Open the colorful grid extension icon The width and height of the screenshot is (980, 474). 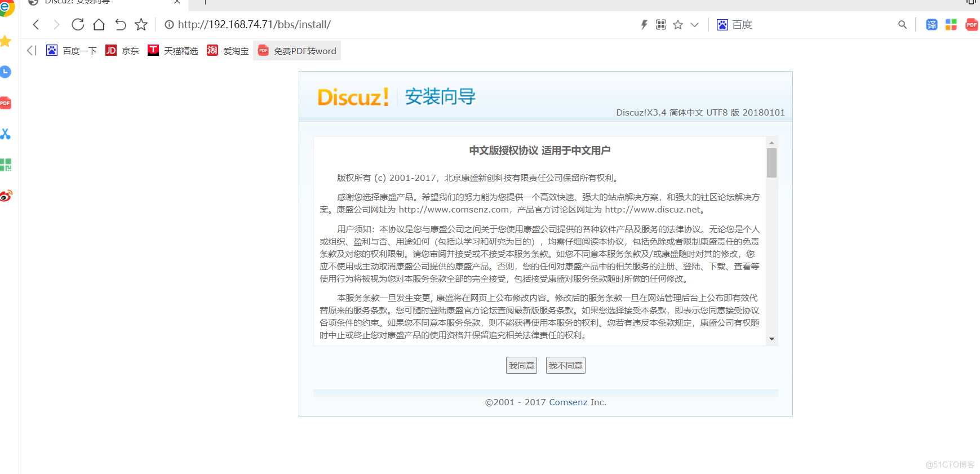point(951,24)
